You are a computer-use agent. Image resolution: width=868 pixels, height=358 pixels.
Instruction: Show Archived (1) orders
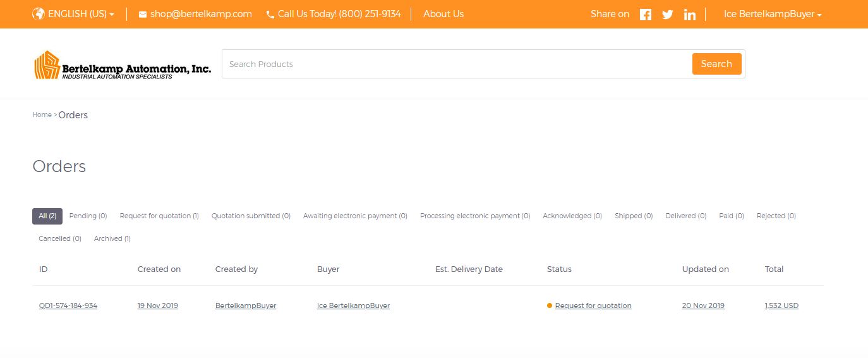point(112,238)
